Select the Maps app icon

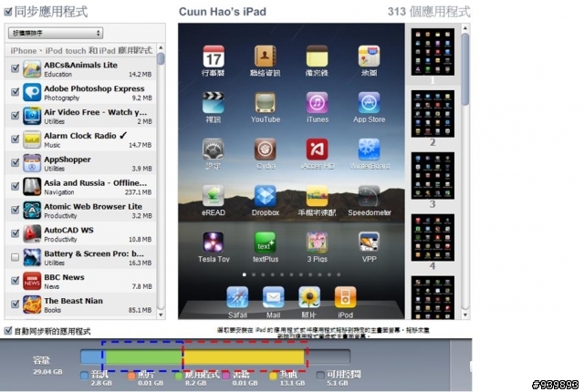point(369,57)
